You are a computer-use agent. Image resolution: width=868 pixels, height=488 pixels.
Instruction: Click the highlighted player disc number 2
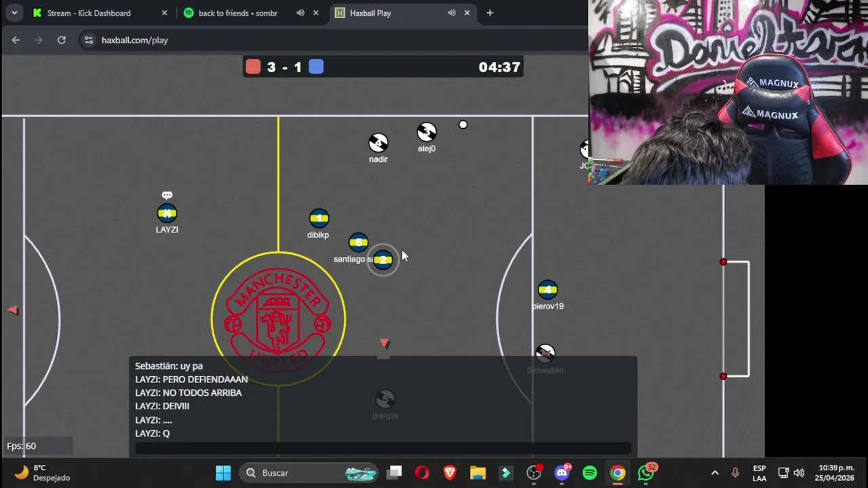pos(383,259)
